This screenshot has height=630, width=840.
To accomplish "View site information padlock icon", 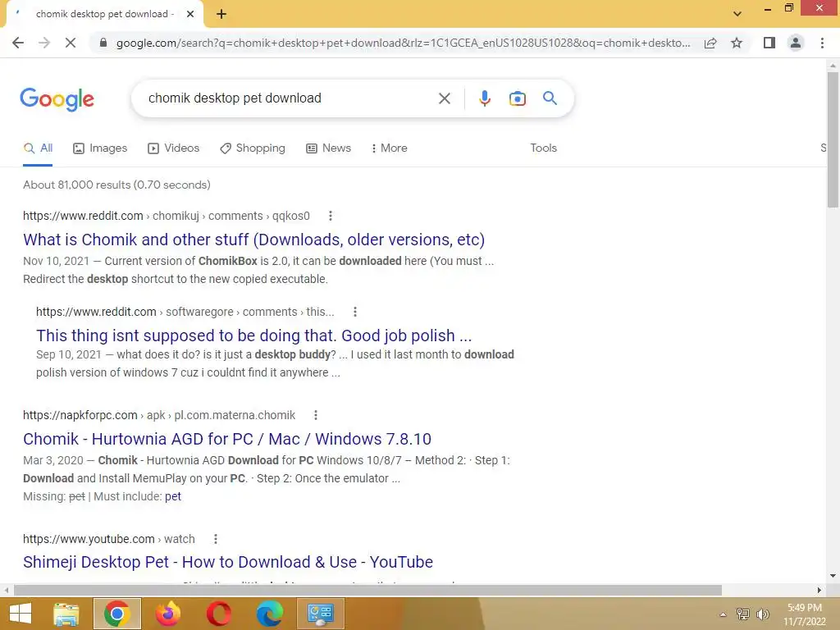I will pos(103,43).
